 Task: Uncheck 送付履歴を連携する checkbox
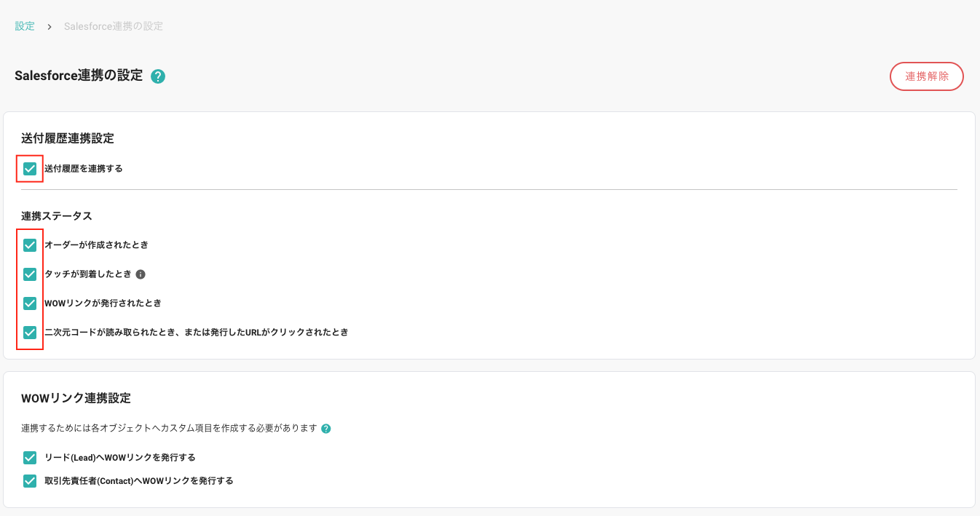coord(30,169)
